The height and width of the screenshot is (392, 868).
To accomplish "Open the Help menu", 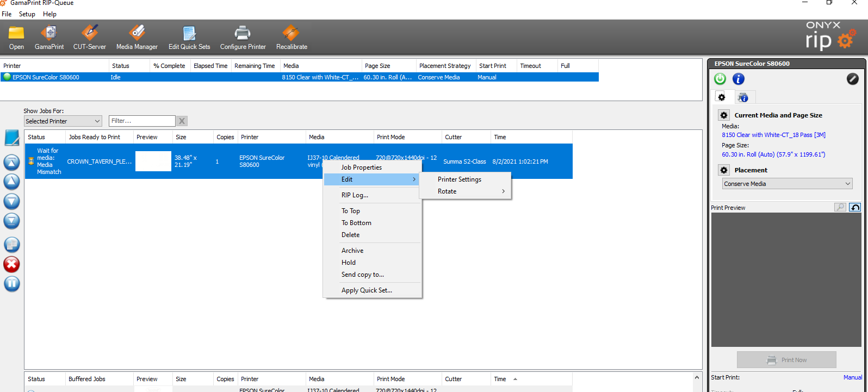I will click(49, 14).
